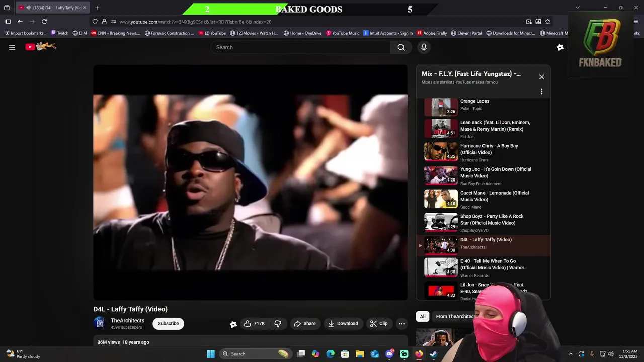Open TheArchitects channel avatar

(100, 323)
